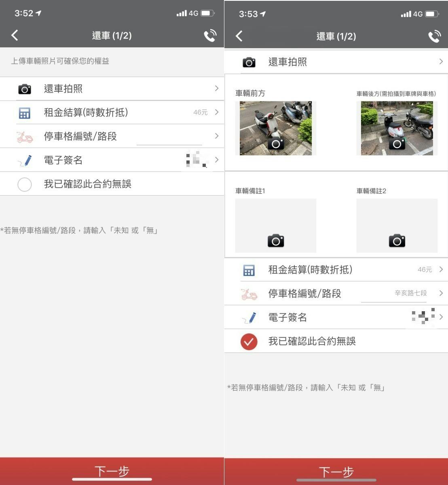Image resolution: width=448 pixels, height=485 pixels.
Task: Tap 還車 (1/2) title on right screen
Action: click(336, 36)
